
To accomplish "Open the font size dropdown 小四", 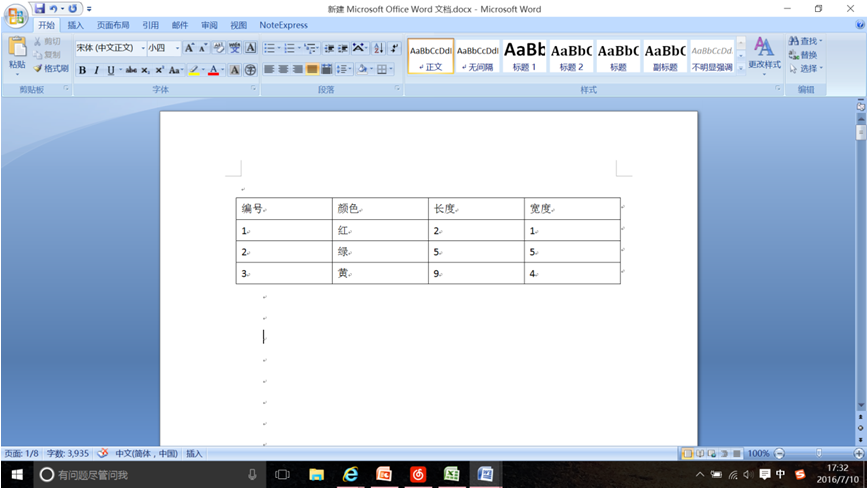I will click(x=177, y=48).
